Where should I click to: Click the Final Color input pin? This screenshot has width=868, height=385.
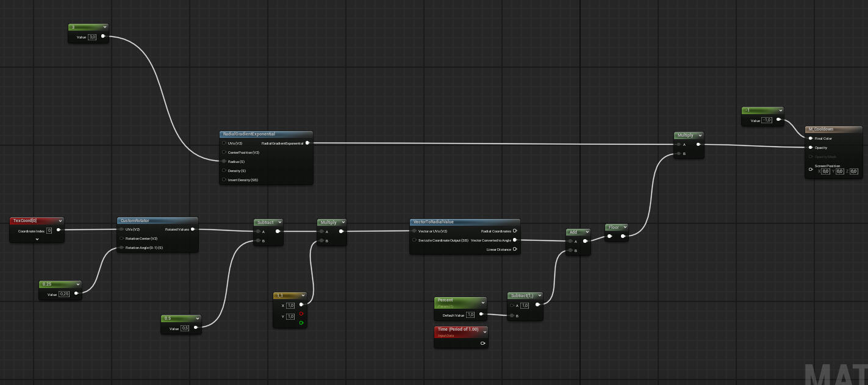coord(811,139)
